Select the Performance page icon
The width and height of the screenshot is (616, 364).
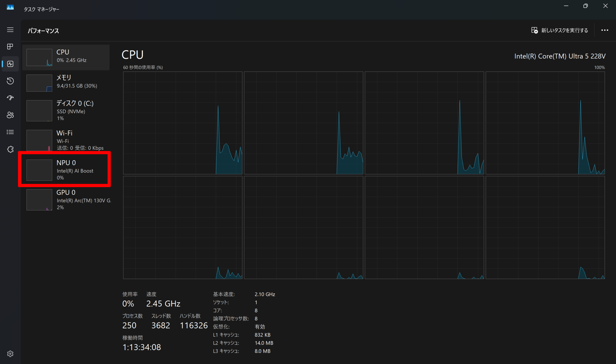click(x=10, y=64)
